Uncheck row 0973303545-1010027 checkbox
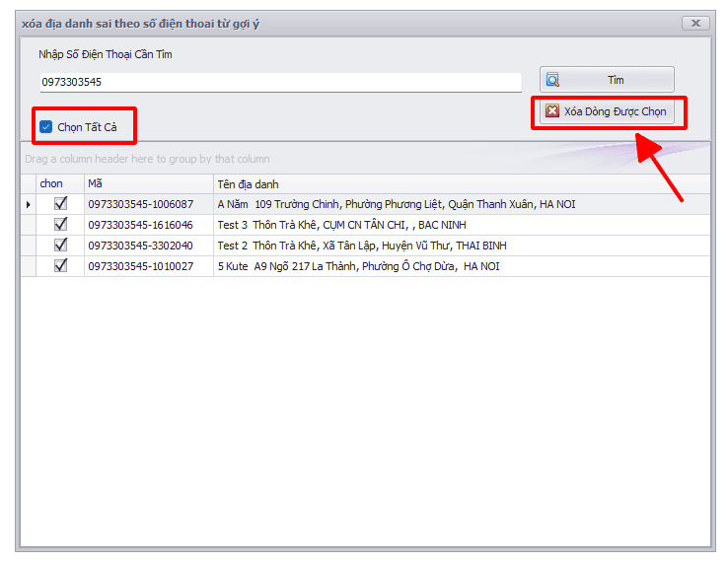 point(61,265)
